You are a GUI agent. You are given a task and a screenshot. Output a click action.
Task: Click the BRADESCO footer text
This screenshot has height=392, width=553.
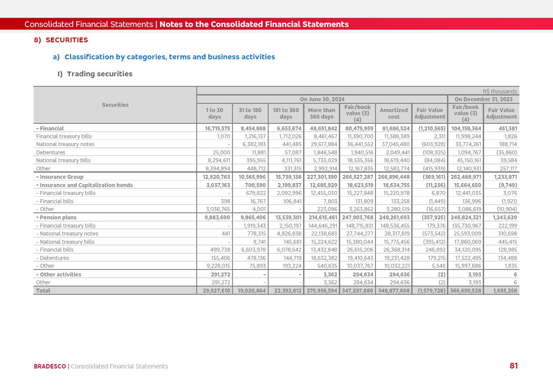[x=50, y=366]
